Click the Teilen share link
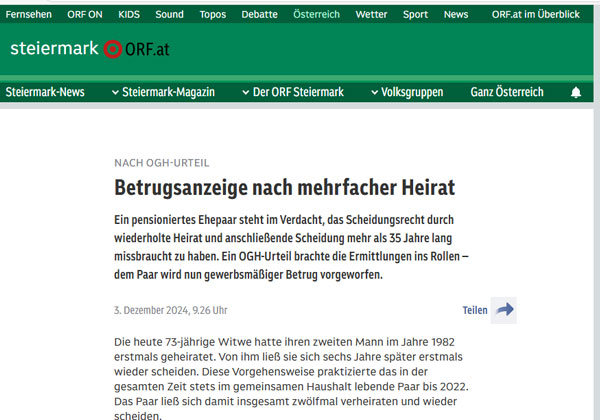600x420 pixels. tap(475, 310)
